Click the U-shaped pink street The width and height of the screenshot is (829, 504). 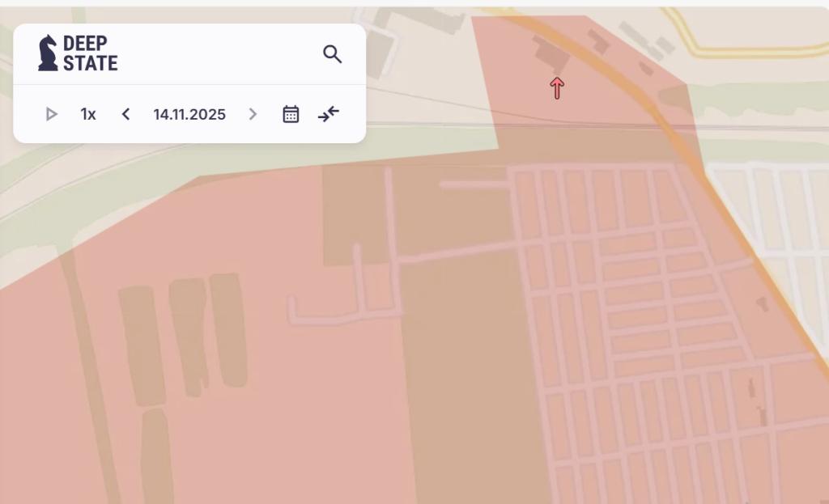343,286
